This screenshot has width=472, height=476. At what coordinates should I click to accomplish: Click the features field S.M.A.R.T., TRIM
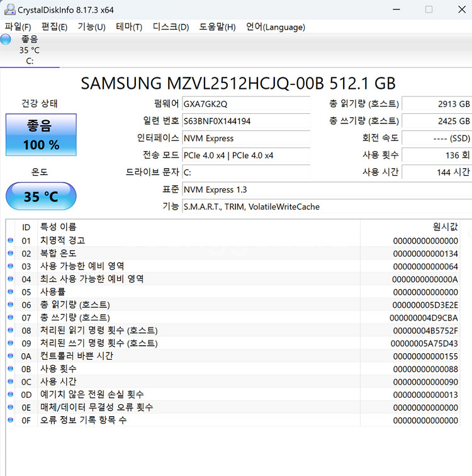[327, 207]
